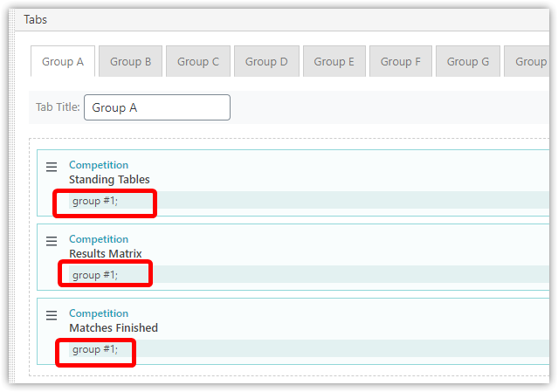The image size is (558, 392).
Task: Open the Group G tab
Action: pos(467,61)
